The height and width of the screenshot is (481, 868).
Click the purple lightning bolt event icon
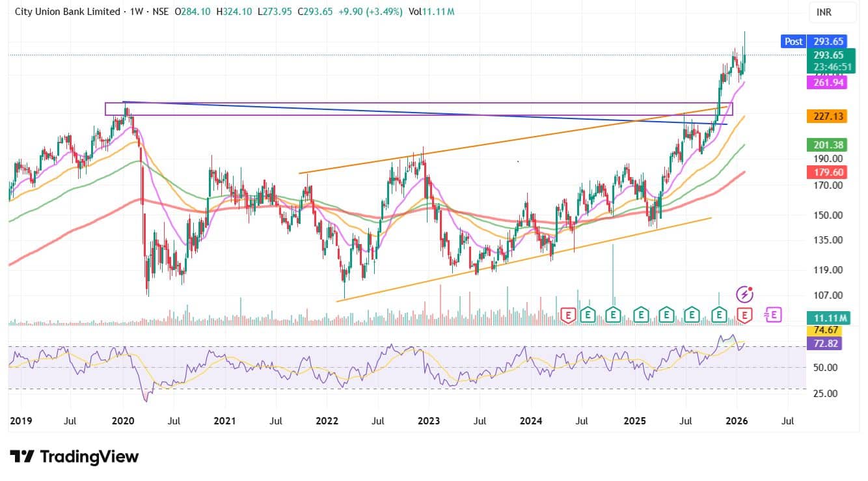[x=744, y=294]
